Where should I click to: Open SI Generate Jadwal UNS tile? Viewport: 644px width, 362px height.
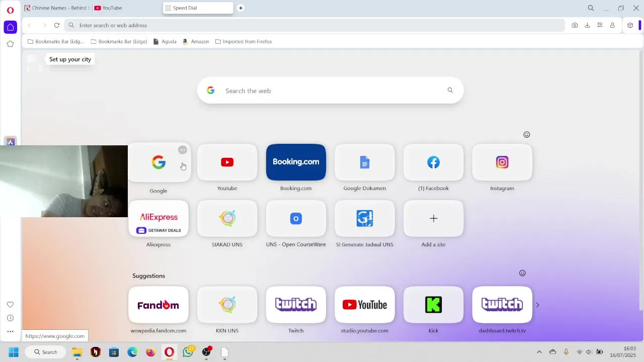[x=365, y=218]
